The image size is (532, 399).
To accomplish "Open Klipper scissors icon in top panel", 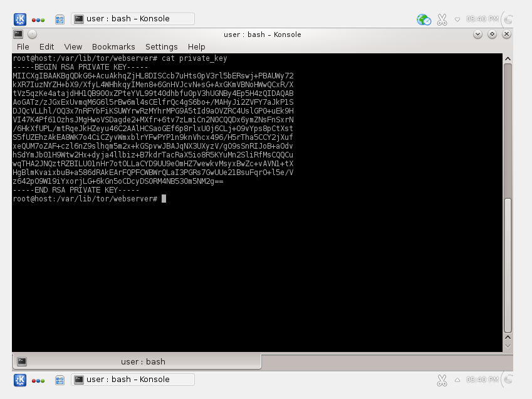I will 442,19.
